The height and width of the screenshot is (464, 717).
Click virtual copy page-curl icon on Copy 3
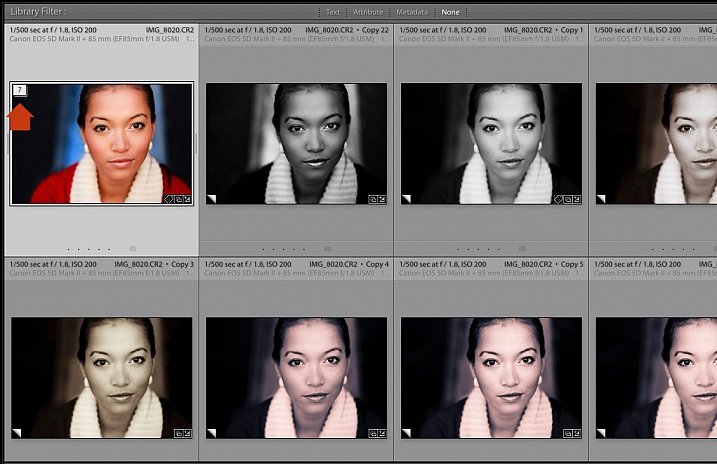click(x=16, y=433)
